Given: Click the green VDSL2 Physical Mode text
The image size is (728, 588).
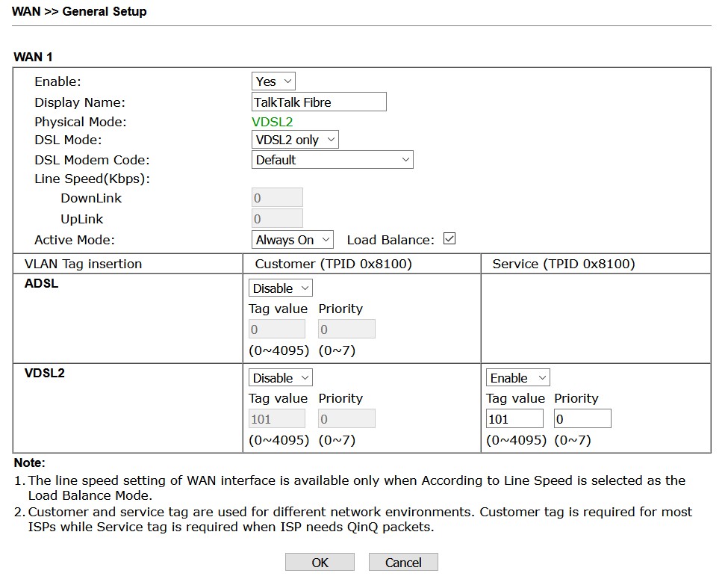Looking at the screenshot, I should [x=272, y=122].
